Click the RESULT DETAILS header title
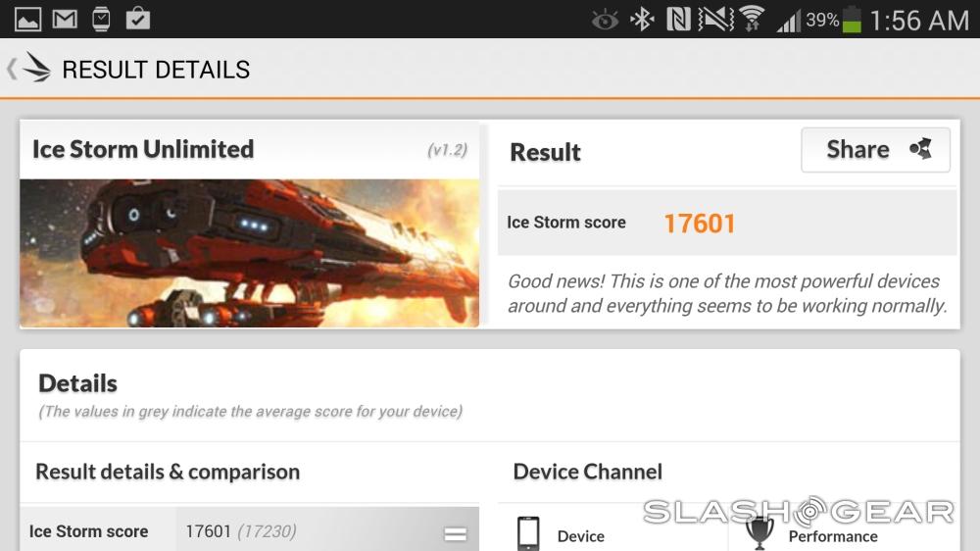 [156, 70]
